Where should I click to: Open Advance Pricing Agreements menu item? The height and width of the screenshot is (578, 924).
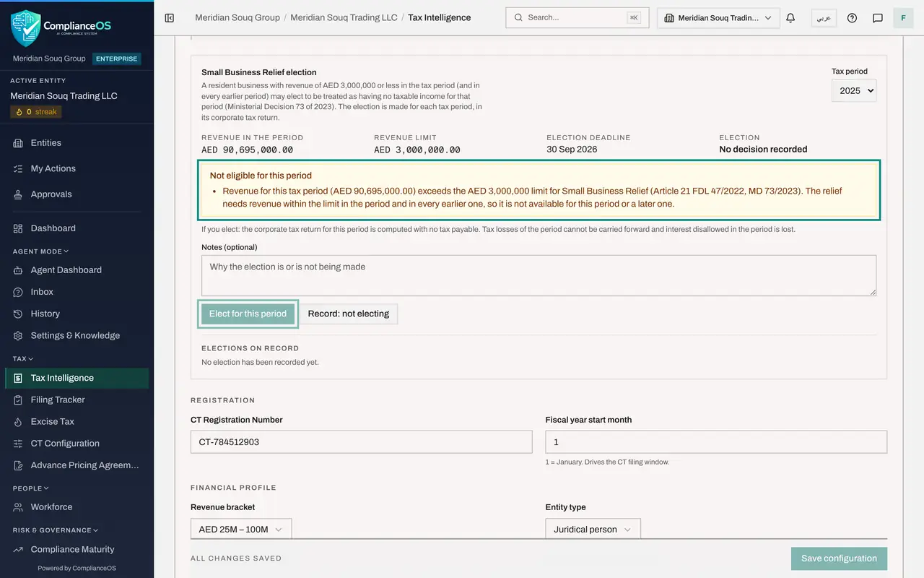pyautogui.click(x=77, y=465)
